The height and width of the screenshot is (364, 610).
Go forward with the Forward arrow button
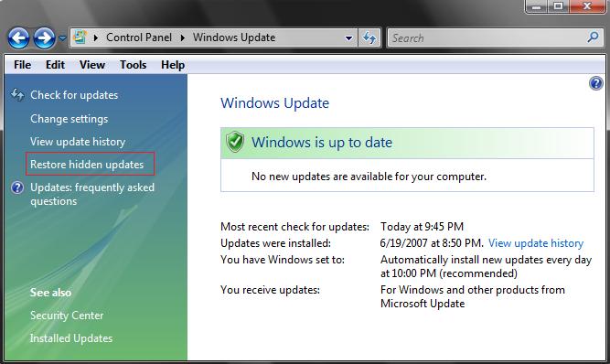pyautogui.click(x=44, y=38)
